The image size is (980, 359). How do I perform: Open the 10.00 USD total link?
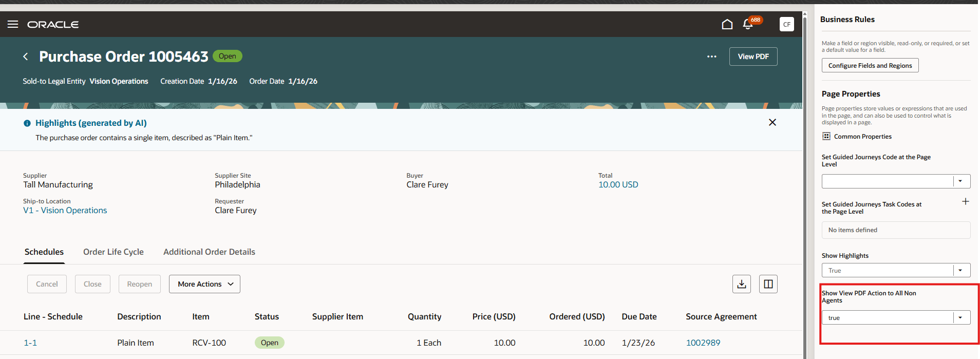pos(618,184)
